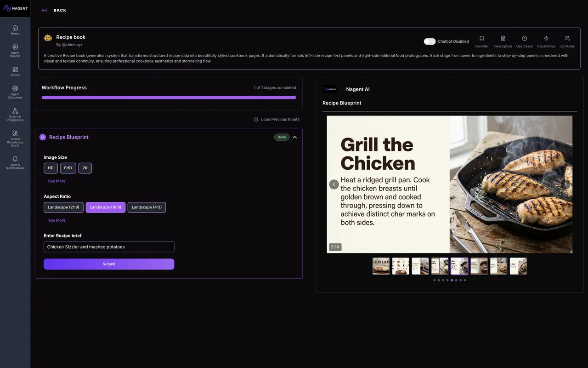Expand See More under Aspect Ratio
Image resolution: width=588 pixels, height=368 pixels.
pyautogui.click(x=57, y=220)
